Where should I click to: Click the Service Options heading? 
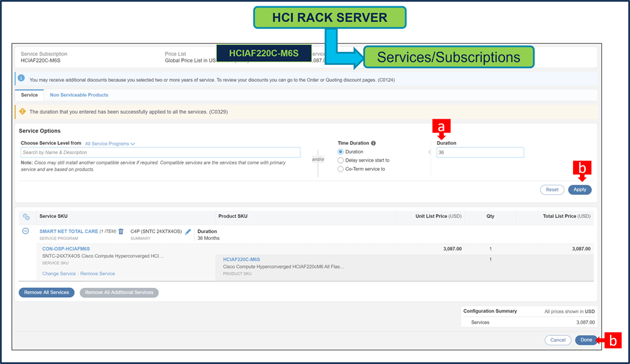[x=40, y=131]
